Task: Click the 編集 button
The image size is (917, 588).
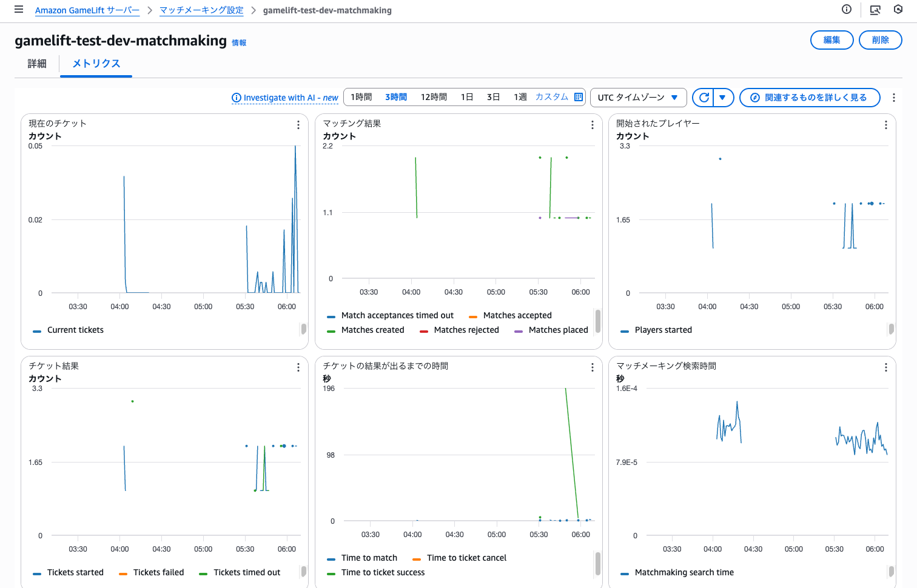Action: click(x=831, y=39)
